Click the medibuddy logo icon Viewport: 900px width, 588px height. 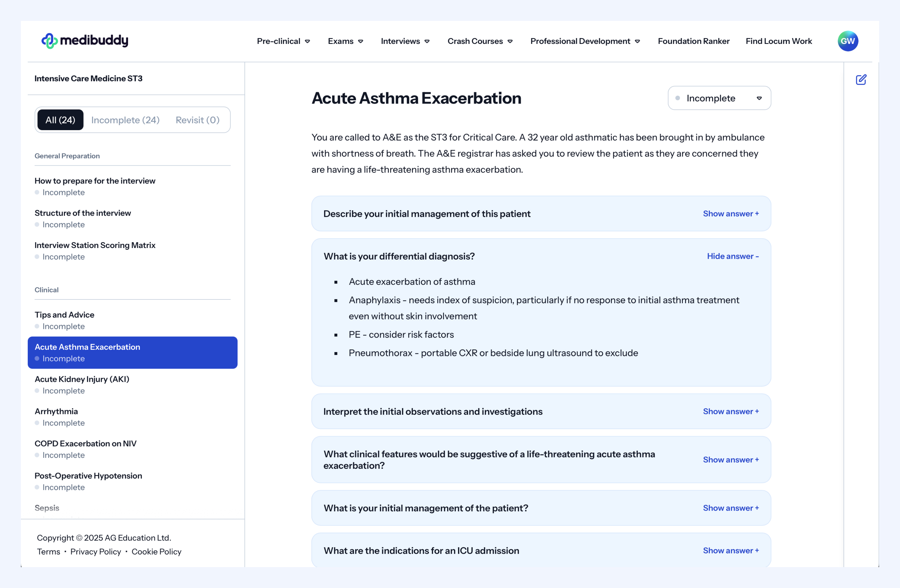coord(50,41)
